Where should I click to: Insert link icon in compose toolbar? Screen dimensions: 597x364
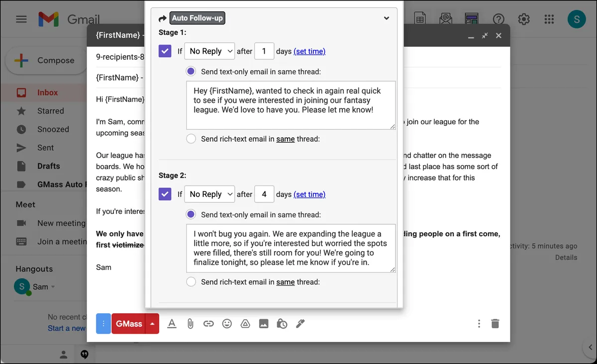click(x=208, y=324)
